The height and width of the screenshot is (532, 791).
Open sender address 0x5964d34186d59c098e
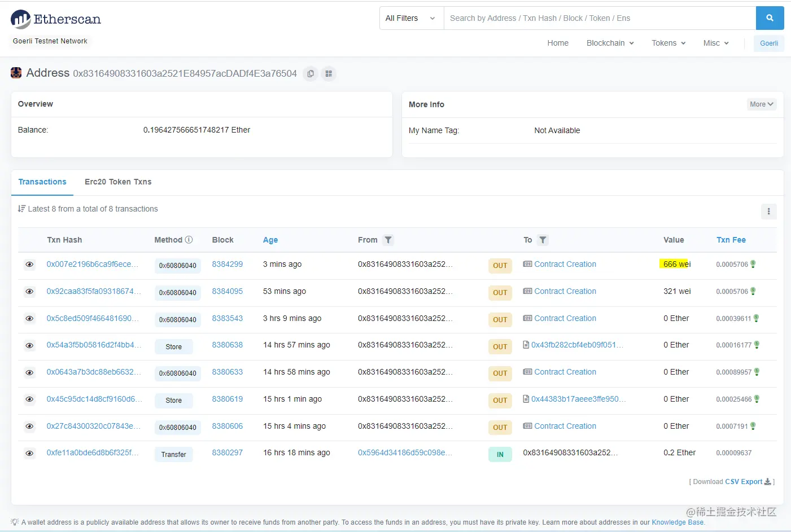405,452
